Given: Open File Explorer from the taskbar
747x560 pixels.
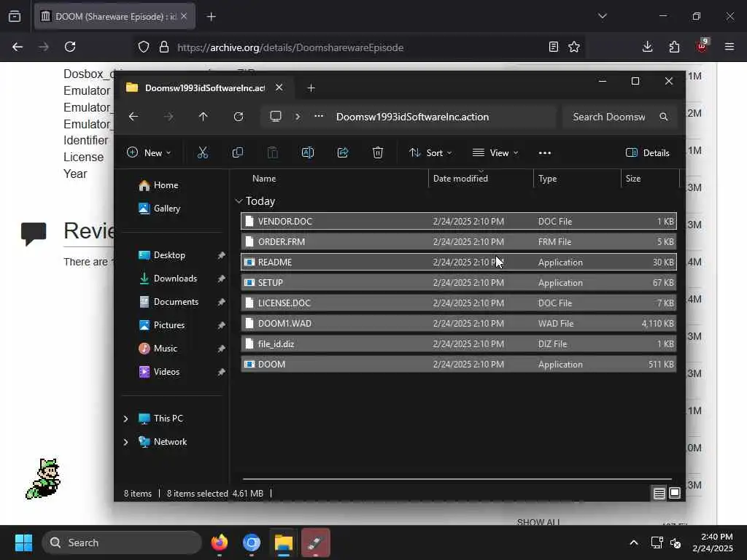Looking at the screenshot, I should [x=284, y=542].
